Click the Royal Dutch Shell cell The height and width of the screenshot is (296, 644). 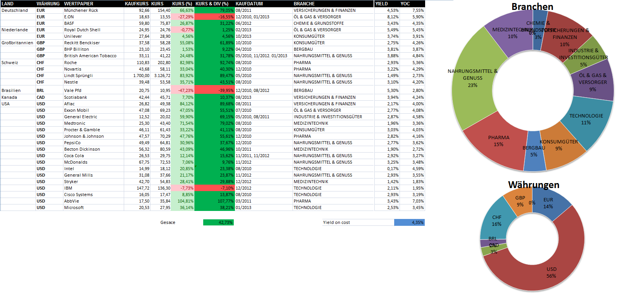[x=94, y=30]
